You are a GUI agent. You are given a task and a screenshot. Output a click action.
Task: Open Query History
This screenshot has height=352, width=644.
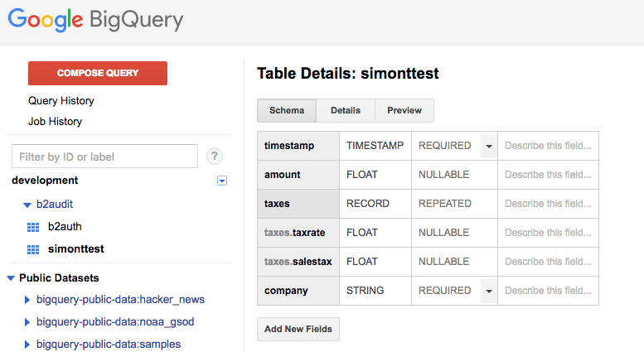pos(61,101)
